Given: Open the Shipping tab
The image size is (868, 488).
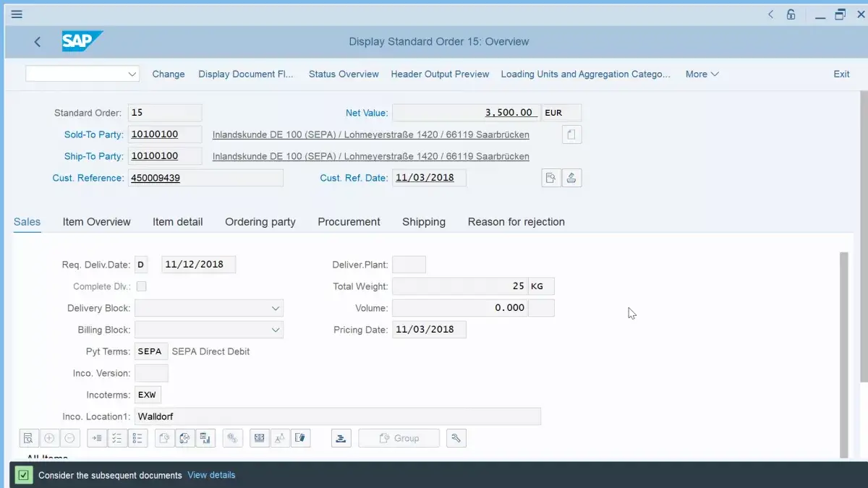Looking at the screenshot, I should tap(424, 222).
